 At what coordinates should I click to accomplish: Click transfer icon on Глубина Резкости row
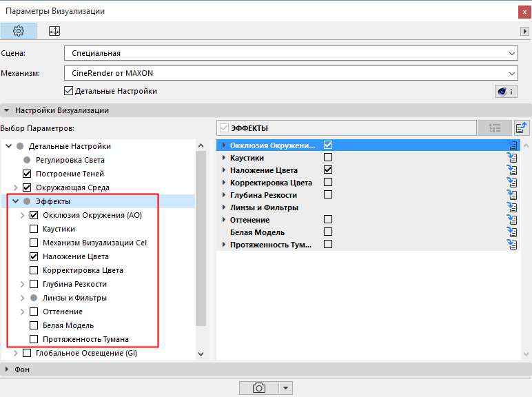point(512,195)
